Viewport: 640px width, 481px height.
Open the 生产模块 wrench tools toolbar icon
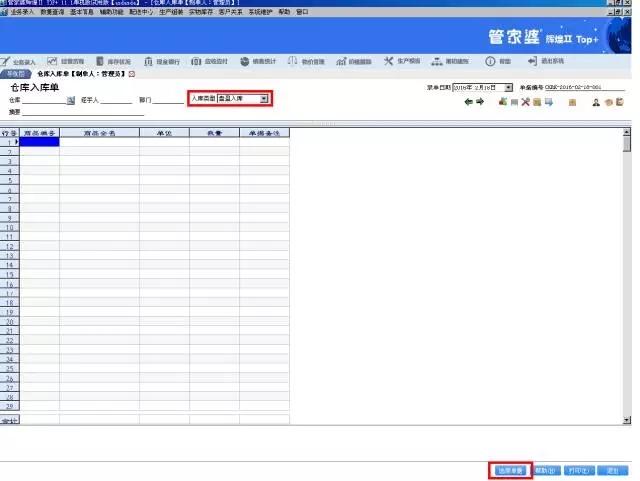402,61
